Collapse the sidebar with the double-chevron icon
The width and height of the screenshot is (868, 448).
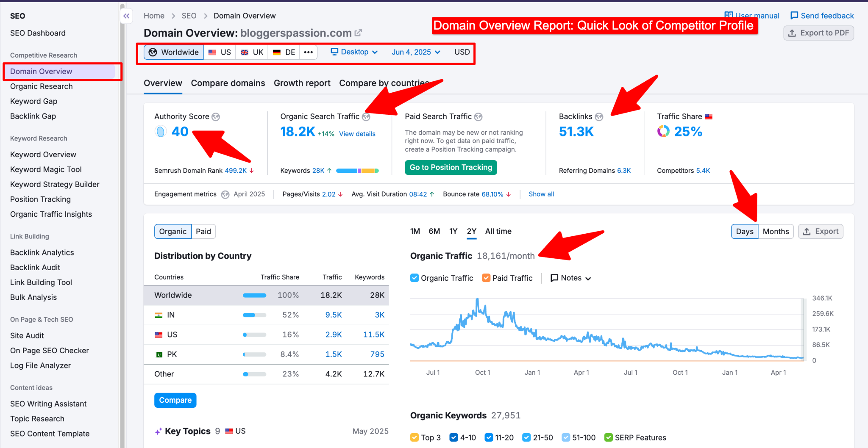point(126,16)
